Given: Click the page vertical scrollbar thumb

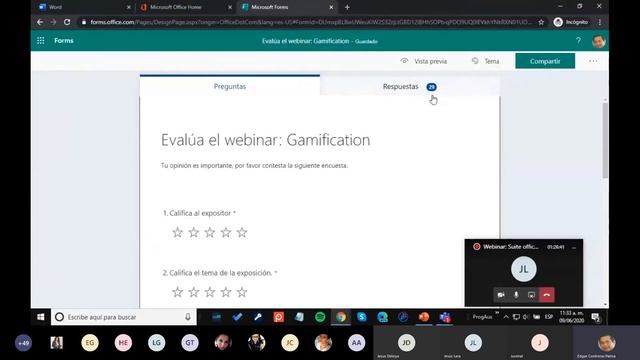Looking at the screenshot, I should click(x=605, y=140).
